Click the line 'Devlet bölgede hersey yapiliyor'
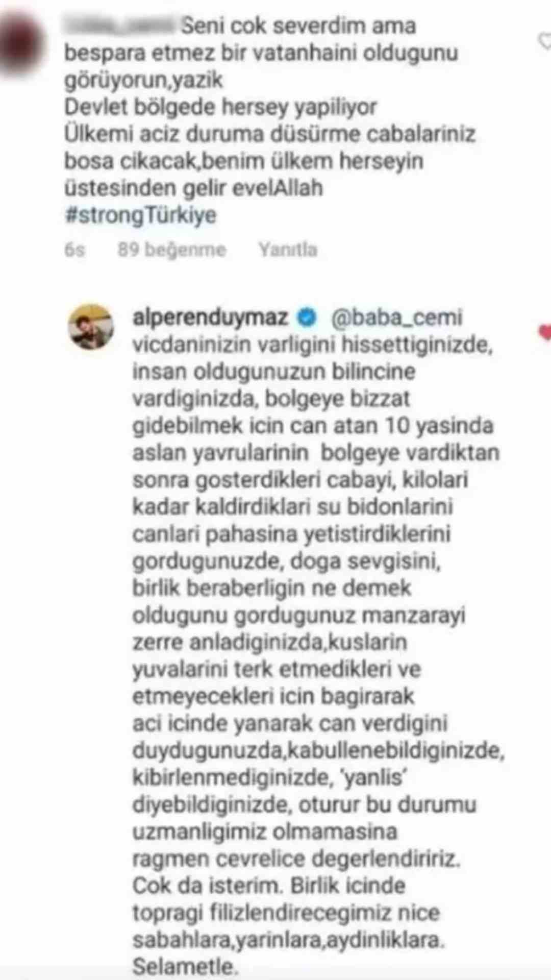 (x=220, y=107)
